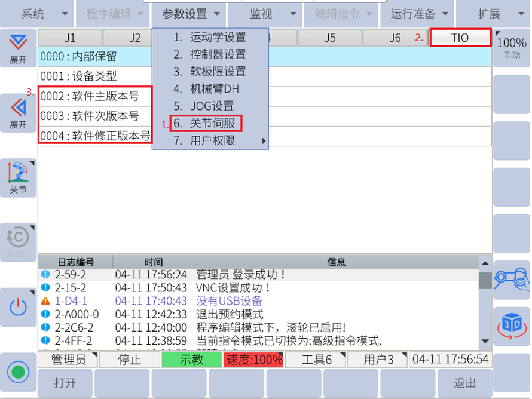Click the left-arrow 展开 icon

18,112
